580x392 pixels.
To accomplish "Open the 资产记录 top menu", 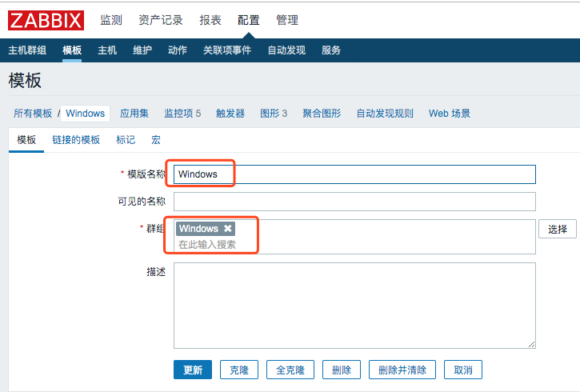I will 161,20.
